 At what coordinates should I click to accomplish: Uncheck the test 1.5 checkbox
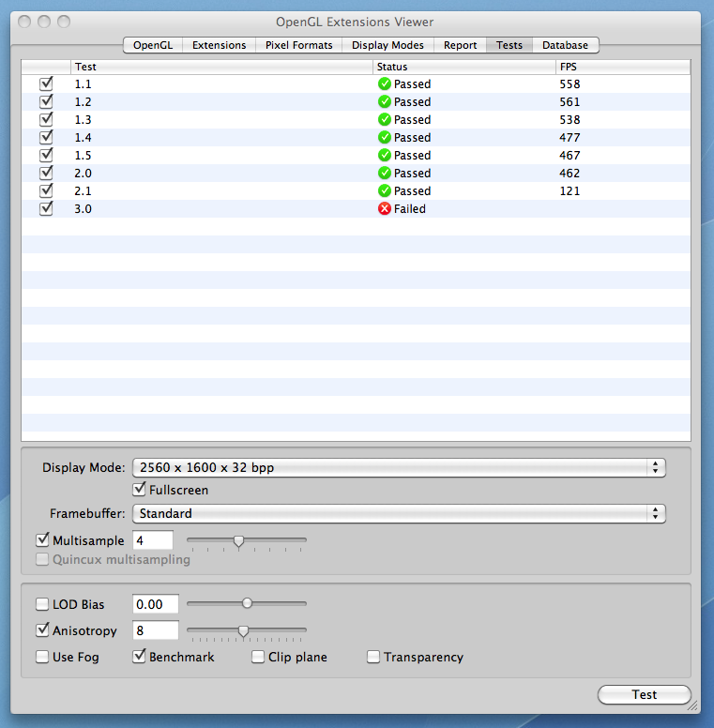[x=46, y=155]
